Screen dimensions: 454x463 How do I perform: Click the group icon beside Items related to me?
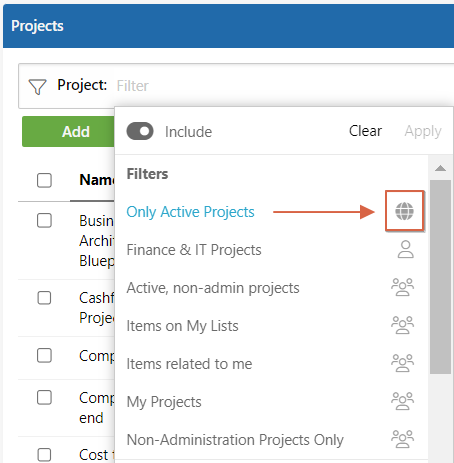(x=402, y=363)
